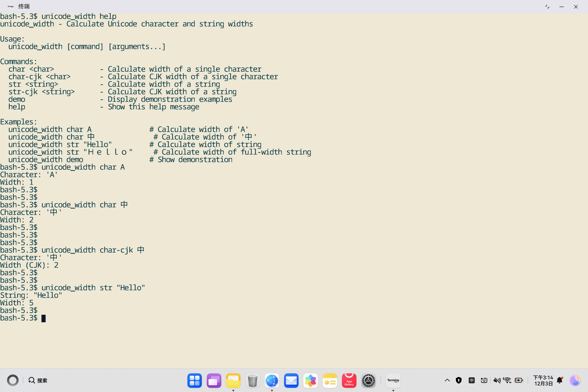
Task: Open the Trash bin icon
Action: tap(253, 381)
